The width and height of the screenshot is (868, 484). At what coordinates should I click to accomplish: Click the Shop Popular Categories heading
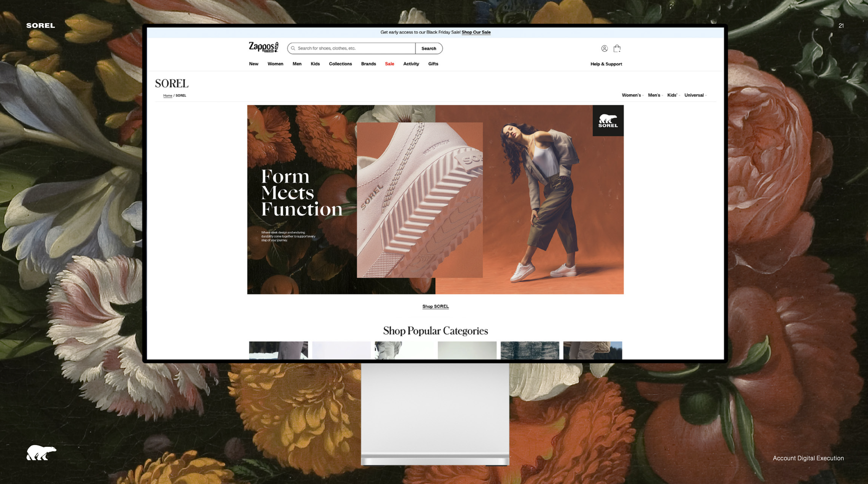tap(435, 331)
